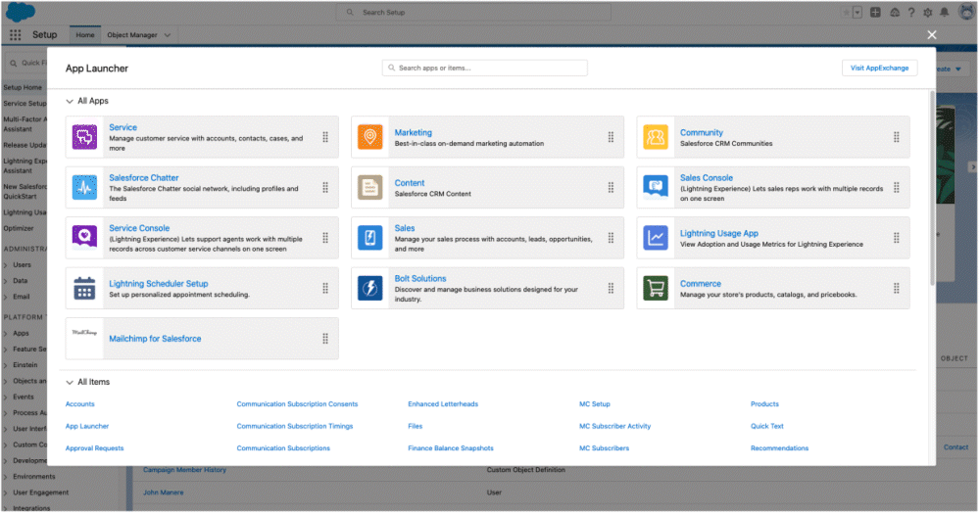Image resolution: width=980 pixels, height=514 pixels.
Task: Open John Manere link in background list
Action: pyautogui.click(x=163, y=492)
